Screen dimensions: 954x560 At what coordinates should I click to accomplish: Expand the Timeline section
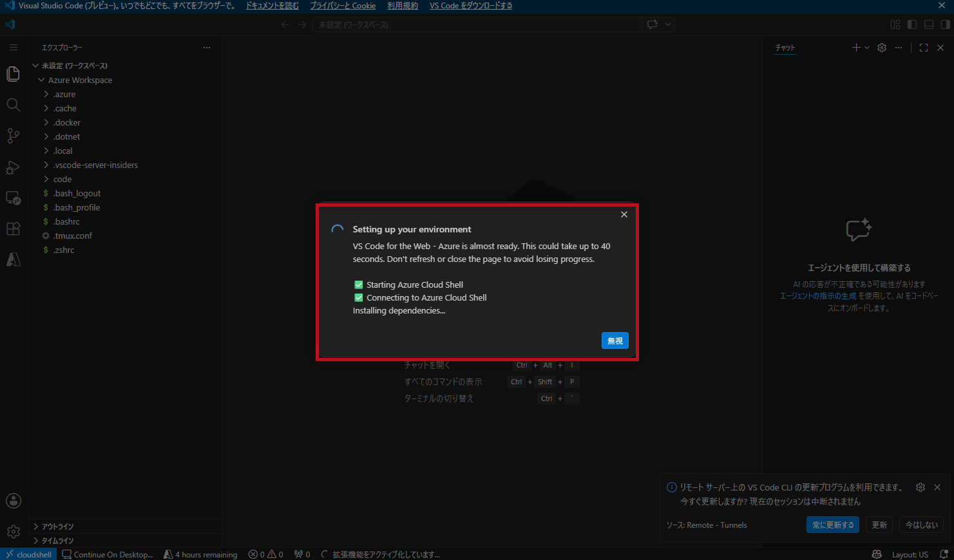point(126,541)
